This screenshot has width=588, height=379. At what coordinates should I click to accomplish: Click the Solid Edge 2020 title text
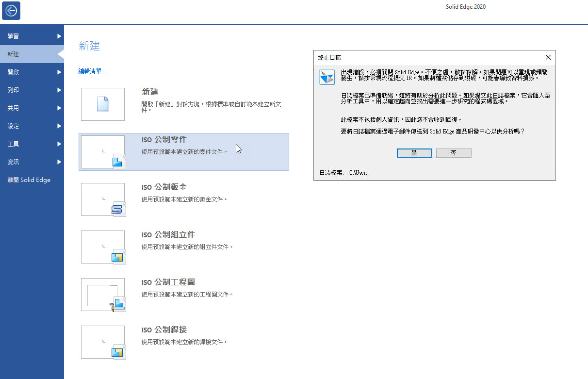pos(466,7)
